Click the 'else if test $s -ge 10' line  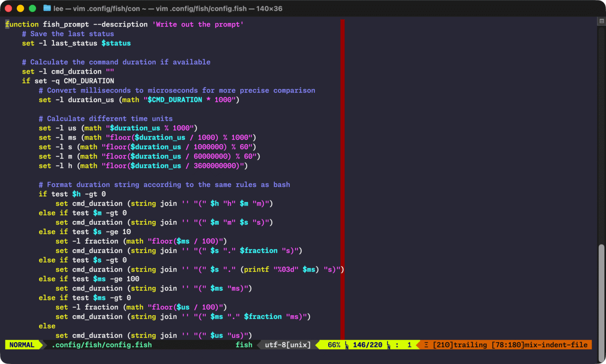coord(85,232)
